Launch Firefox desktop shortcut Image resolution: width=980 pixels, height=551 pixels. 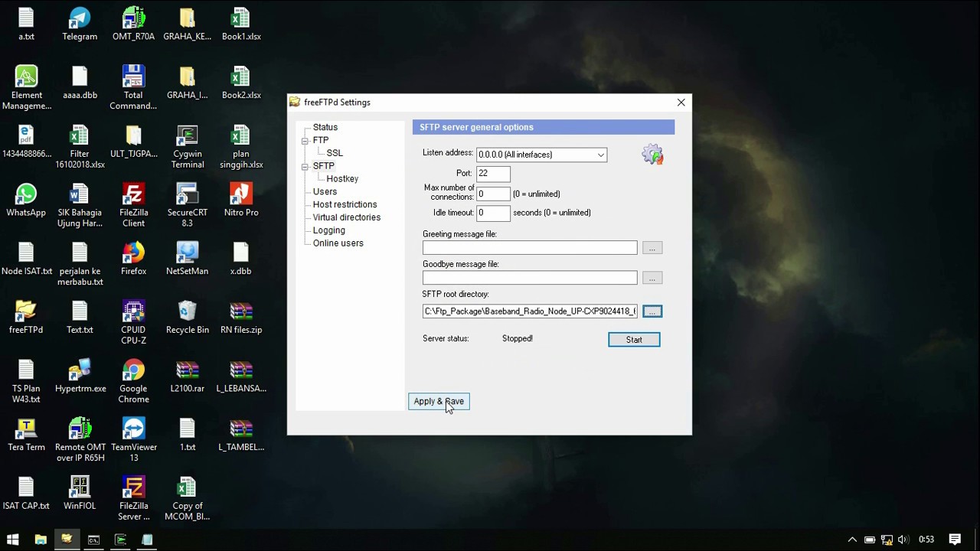pos(133,259)
